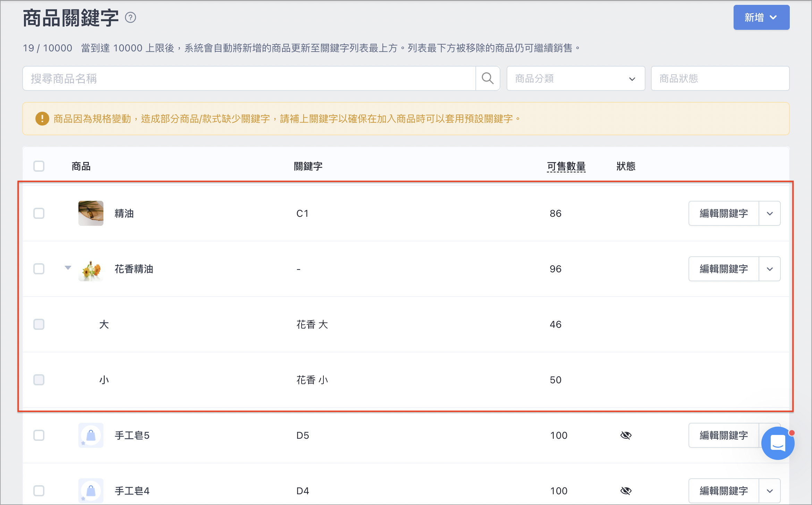Image resolution: width=812 pixels, height=505 pixels.
Task: Click quantity value 86
Action: tap(556, 213)
